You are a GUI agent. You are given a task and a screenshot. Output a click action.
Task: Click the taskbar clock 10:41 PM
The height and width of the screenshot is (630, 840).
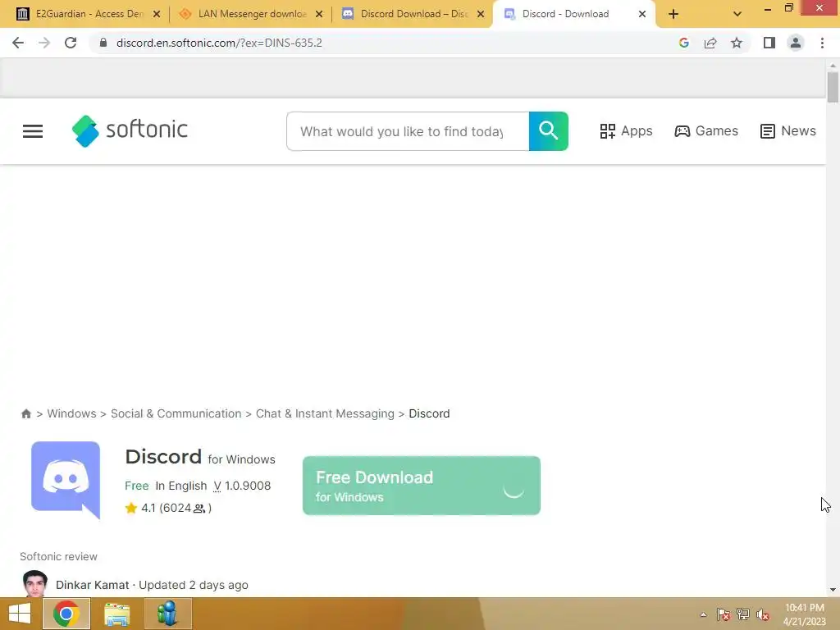click(805, 608)
